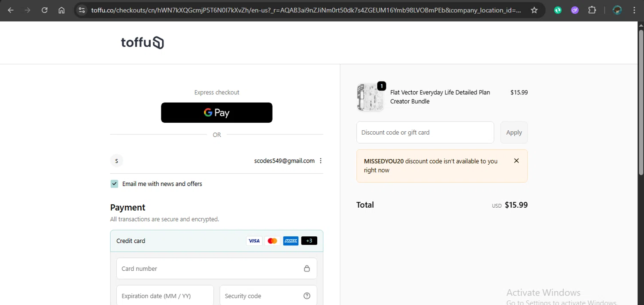Open the browser Extensions puzzle icon
The width and height of the screenshot is (644, 305).
pos(592,10)
